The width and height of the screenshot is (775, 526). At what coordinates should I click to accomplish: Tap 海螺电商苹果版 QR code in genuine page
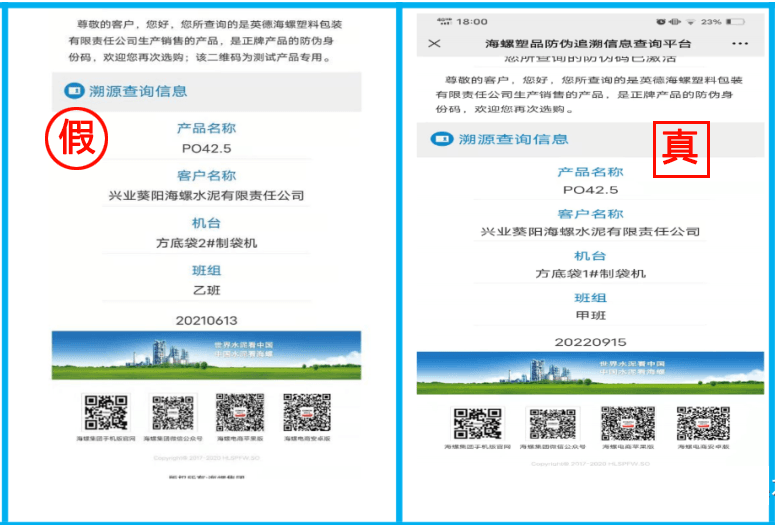coord(626,425)
